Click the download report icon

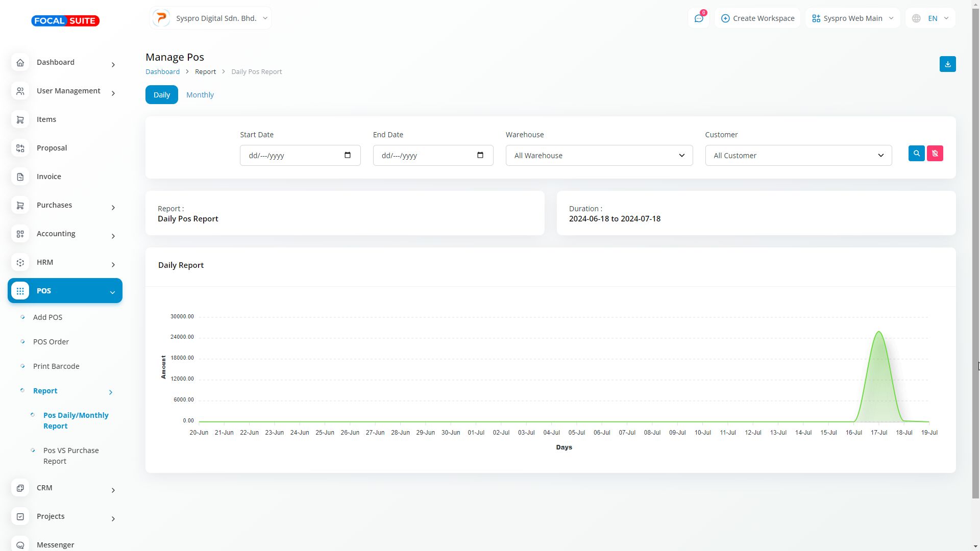pos(947,64)
